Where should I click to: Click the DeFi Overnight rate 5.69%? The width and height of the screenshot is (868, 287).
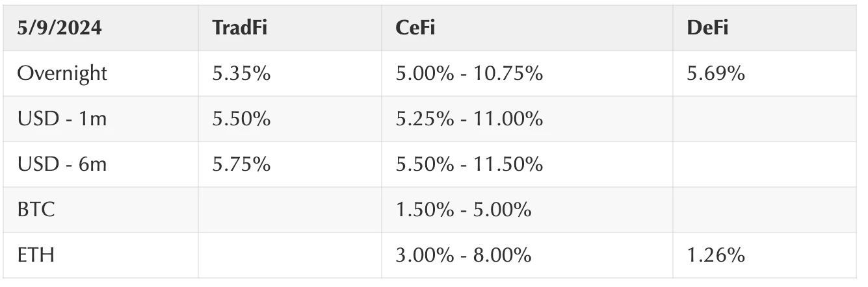tap(715, 73)
